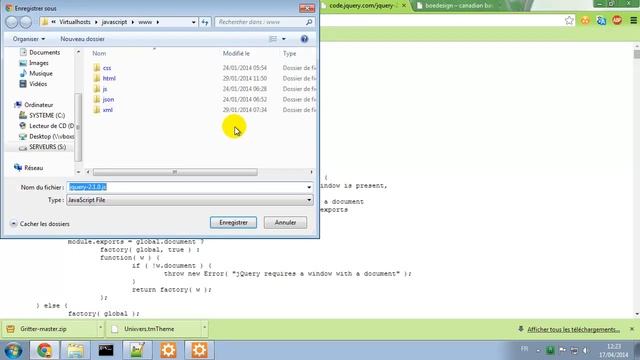Click Afficher tous les téléchargements link
Image resolution: width=640 pixels, height=360 pixels.
point(573,329)
